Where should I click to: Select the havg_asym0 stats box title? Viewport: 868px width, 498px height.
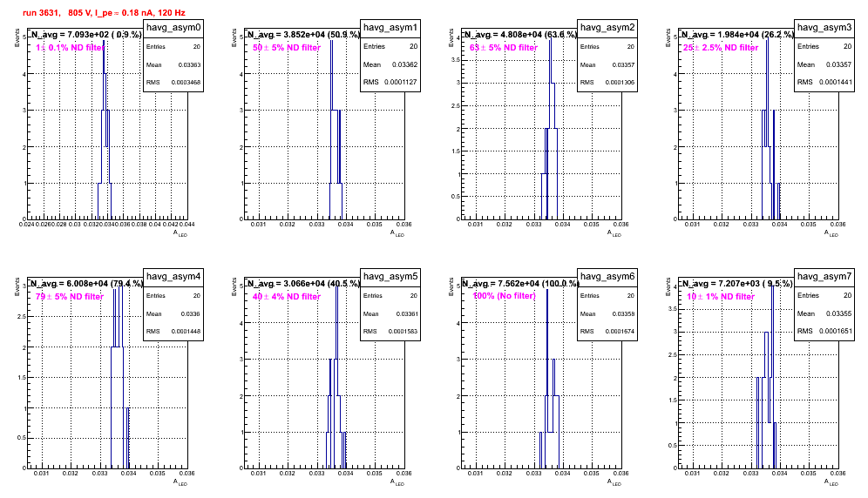[173, 28]
